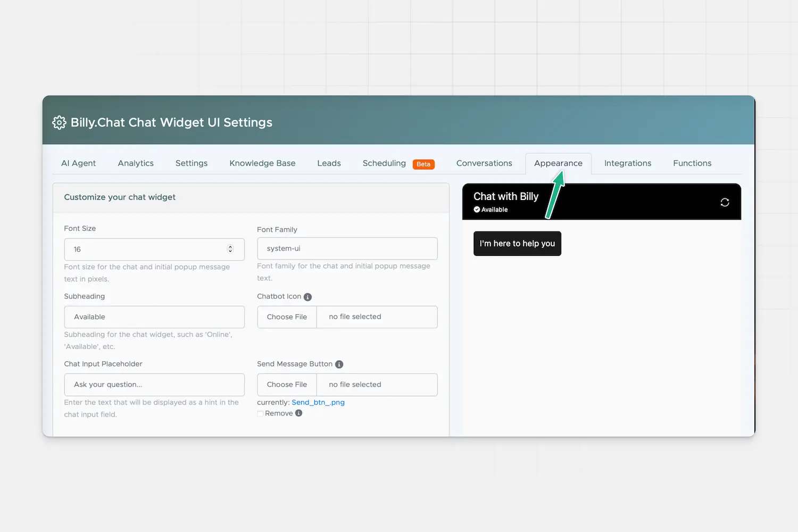Click 'no file selected' text for Chatbot Icon

(355, 317)
